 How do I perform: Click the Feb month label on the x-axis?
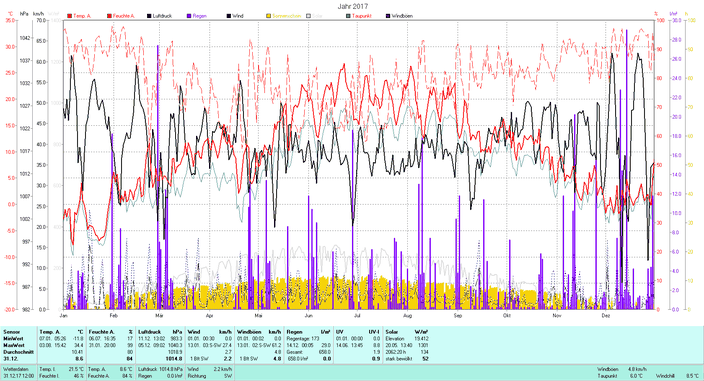coord(113,316)
